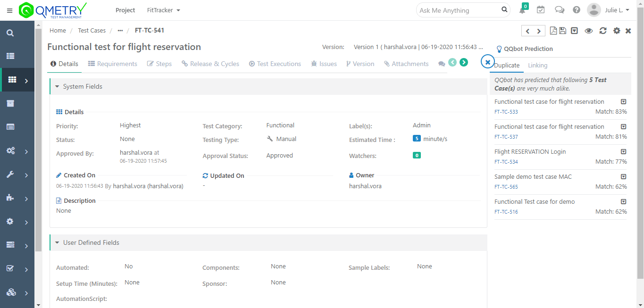Screen dimensions: 644x308
Task: Switch to the Requirements tab
Action: 113,64
